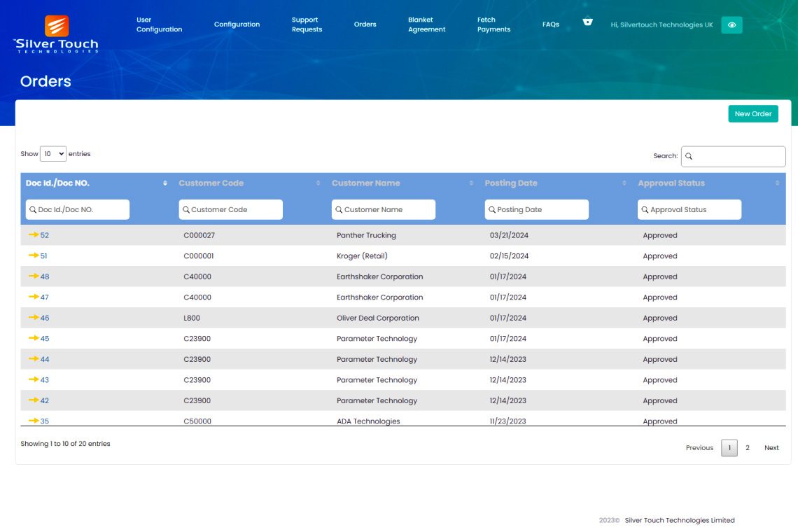Open Fetch Payments page
Screen dimensions: 798x532
493,24
